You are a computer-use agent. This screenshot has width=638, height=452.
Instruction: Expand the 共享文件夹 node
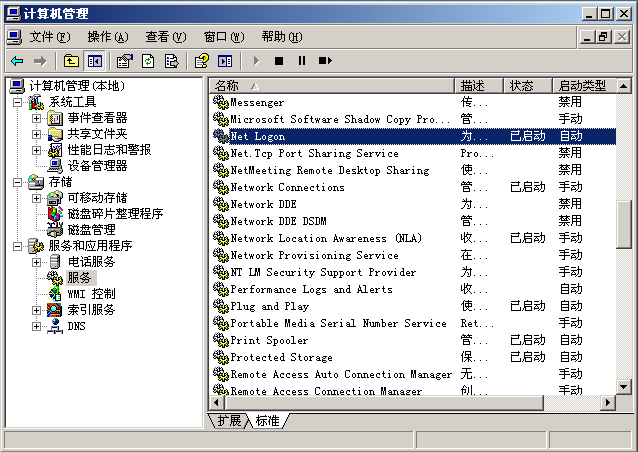tap(37, 134)
